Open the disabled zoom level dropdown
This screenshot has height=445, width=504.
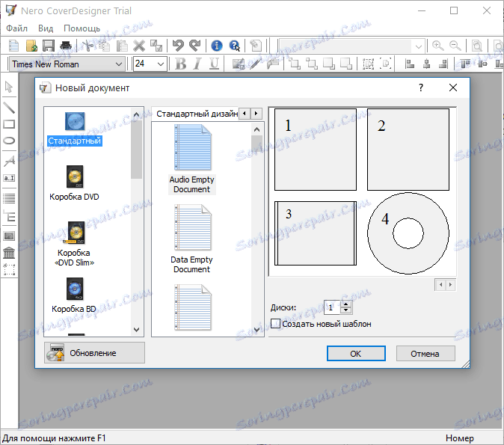[x=418, y=46]
